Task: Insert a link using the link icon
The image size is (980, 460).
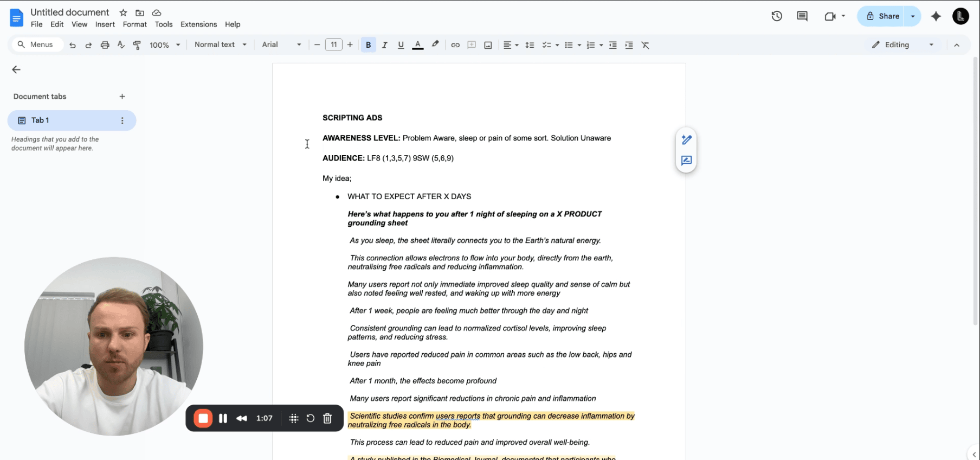Action: [x=455, y=45]
